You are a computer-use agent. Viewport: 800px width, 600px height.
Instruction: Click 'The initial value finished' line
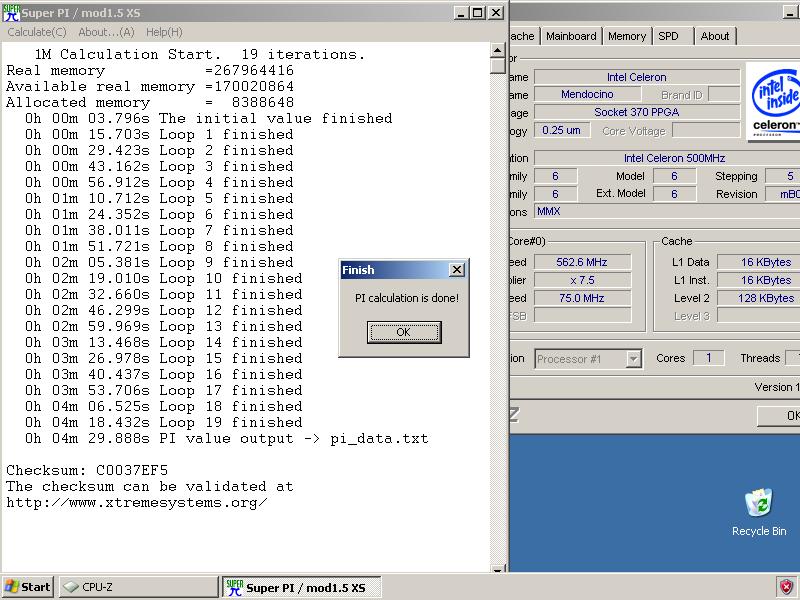coord(209,118)
